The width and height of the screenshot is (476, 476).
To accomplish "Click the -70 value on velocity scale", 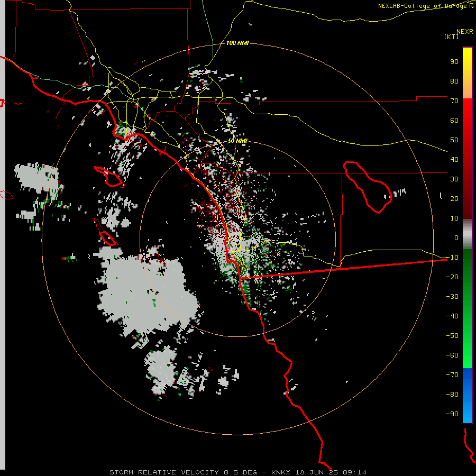I will (452, 375).
